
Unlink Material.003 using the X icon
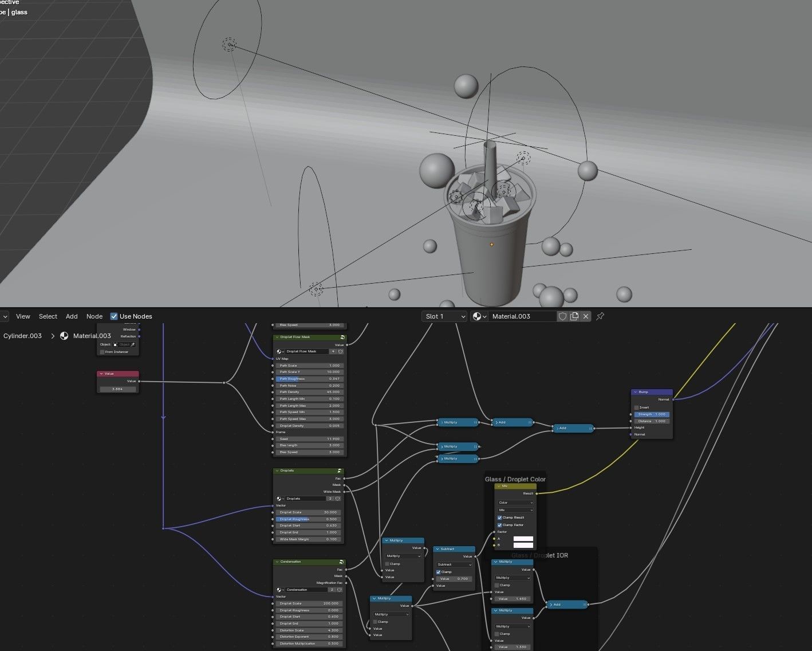point(585,316)
